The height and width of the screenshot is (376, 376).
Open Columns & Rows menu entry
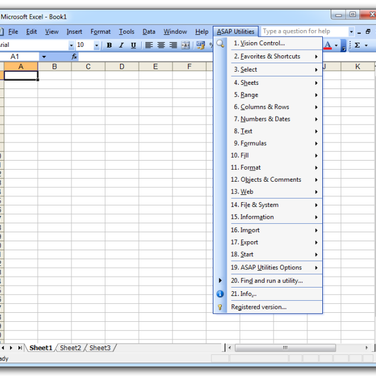274,107
